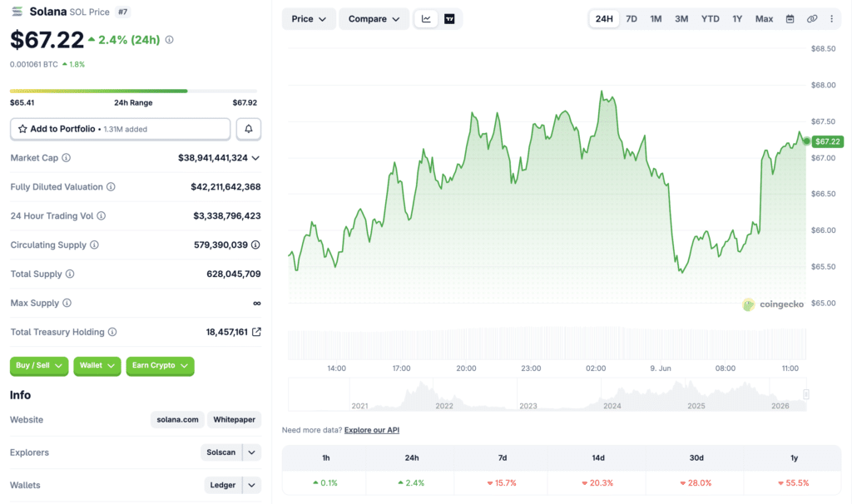Click the 14d -20.3% value

[597, 483]
